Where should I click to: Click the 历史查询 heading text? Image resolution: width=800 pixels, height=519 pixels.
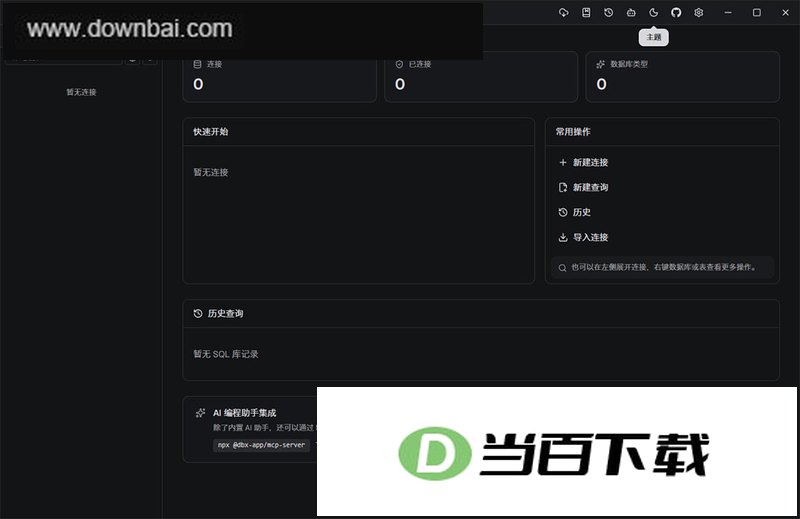click(226, 313)
